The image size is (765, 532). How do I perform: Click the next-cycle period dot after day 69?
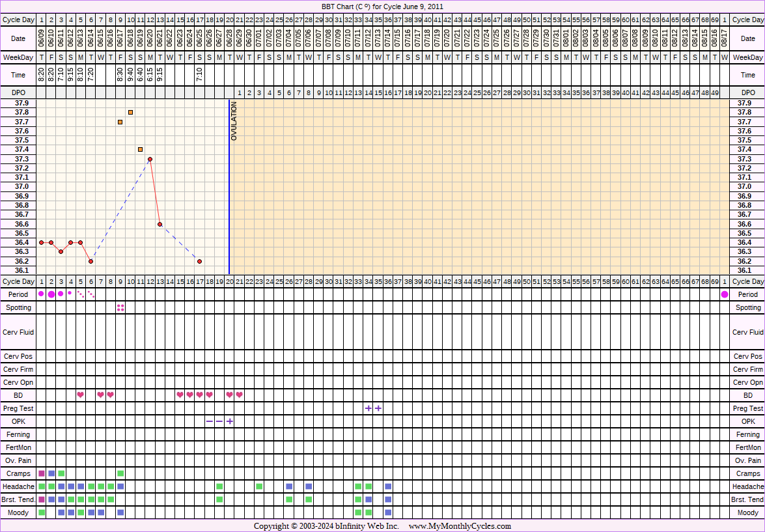click(725, 294)
